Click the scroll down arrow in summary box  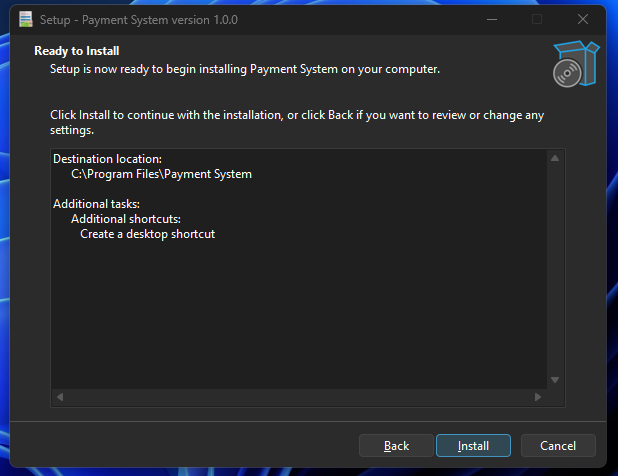556,379
